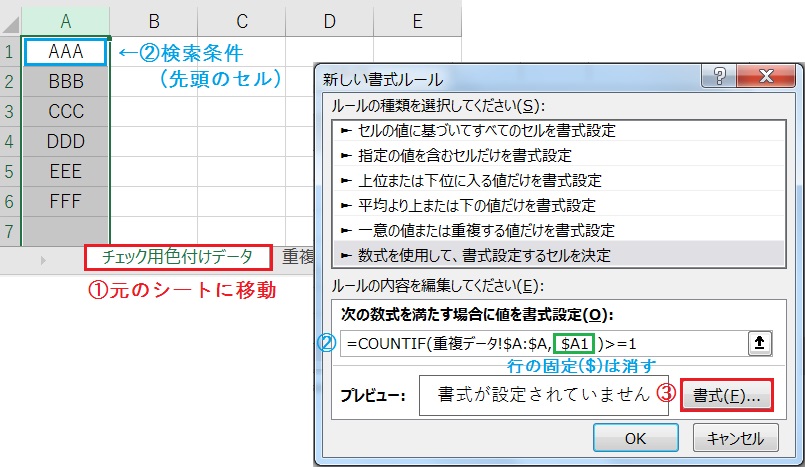Screen dimensions: 805x467
Task: Select cell A1 containing AAA
Action: pos(65,50)
